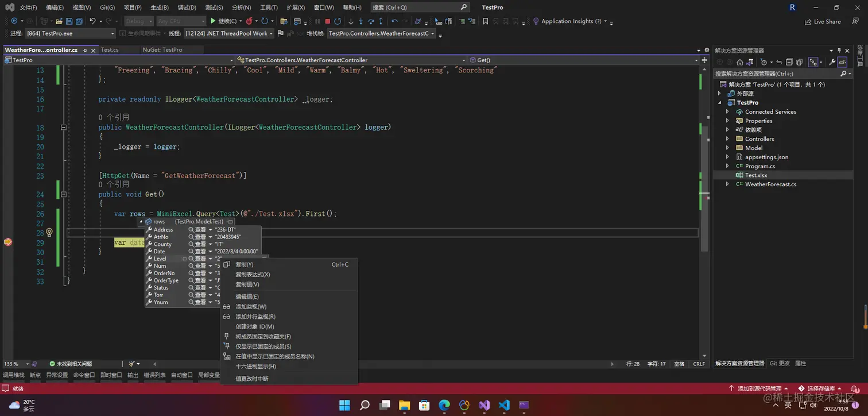Click the Hot Reload flame icon
Viewport: 868px width, 416px height.
(x=249, y=21)
